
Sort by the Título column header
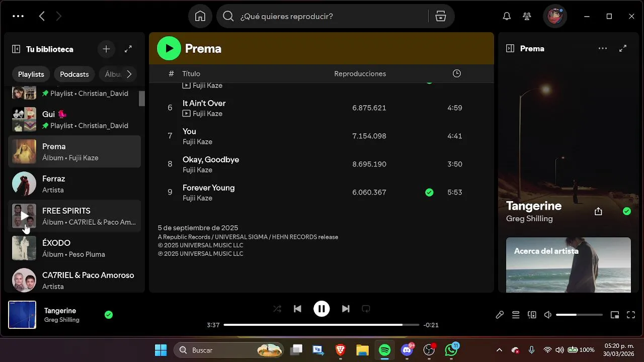tap(191, 73)
